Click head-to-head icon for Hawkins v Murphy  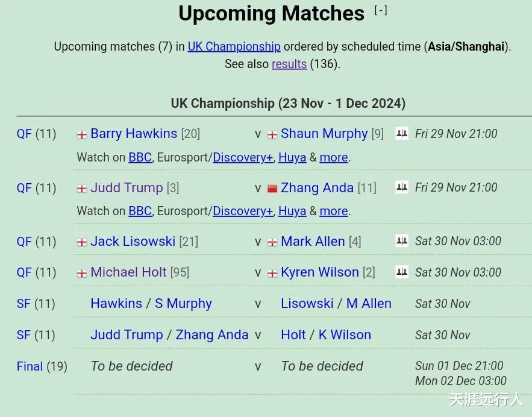401,133
